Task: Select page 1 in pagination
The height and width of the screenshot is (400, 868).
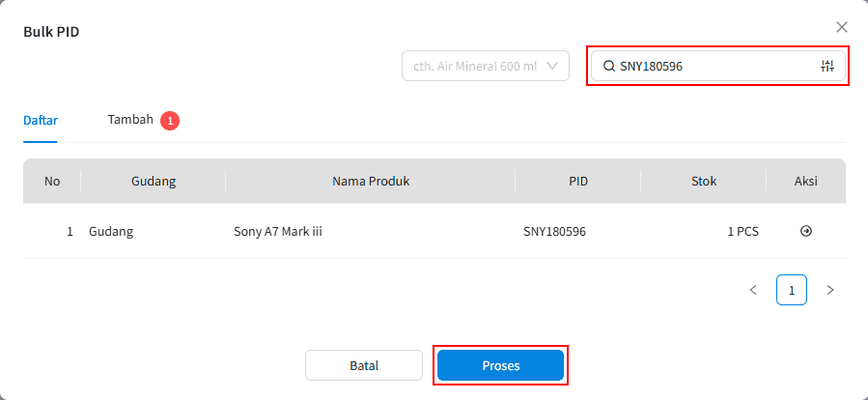Action: 792,290
